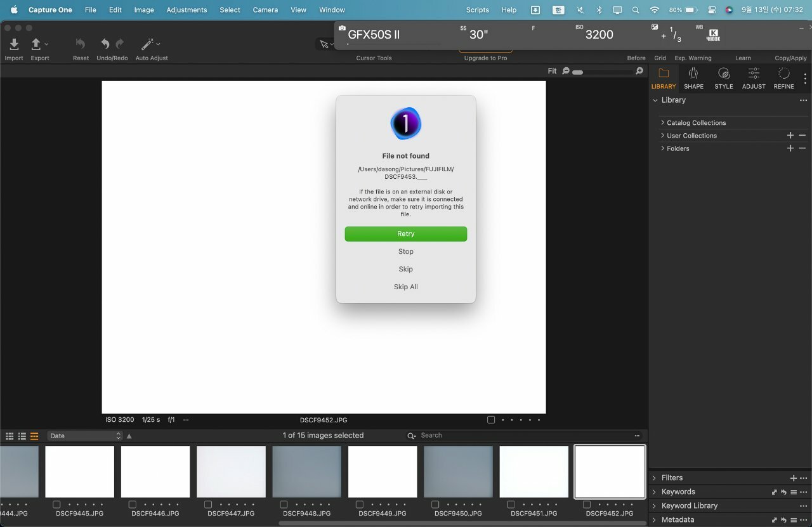Viewport: 812px width, 527px height.
Task: Click the Import toolbar icon
Action: pos(14,44)
